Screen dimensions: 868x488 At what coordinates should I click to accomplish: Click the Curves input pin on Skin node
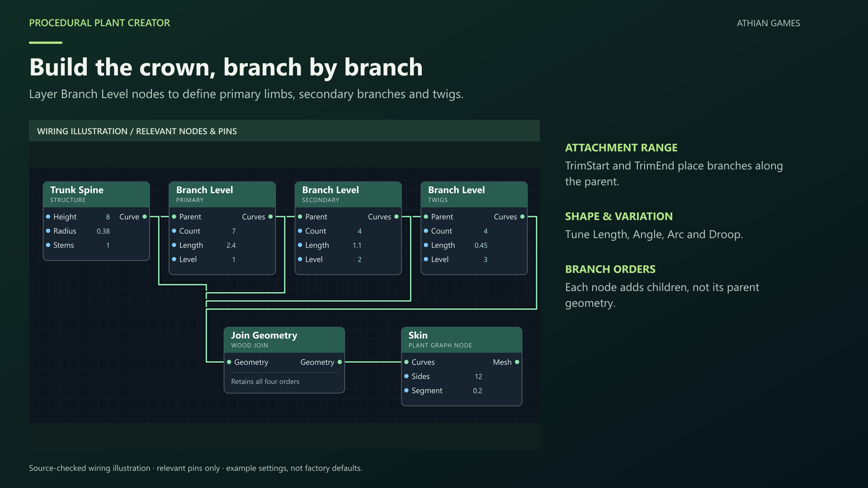pos(406,362)
